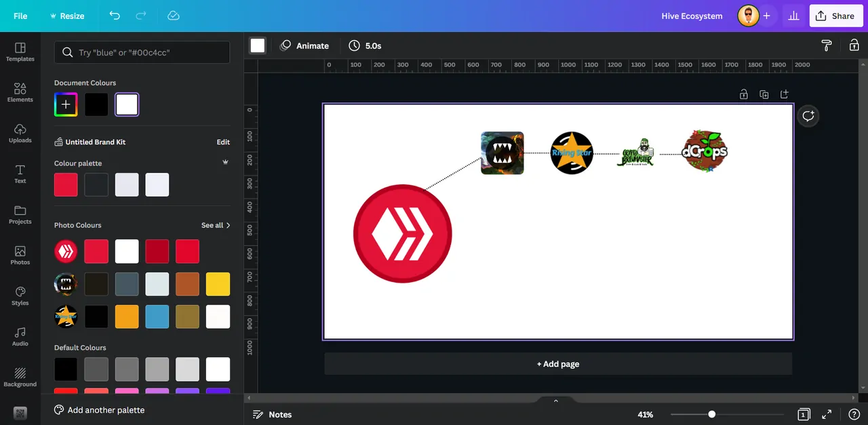Viewport: 868px width, 425px height.
Task: Click the Rising Star photo colour thumbnail
Action: click(x=66, y=317)
